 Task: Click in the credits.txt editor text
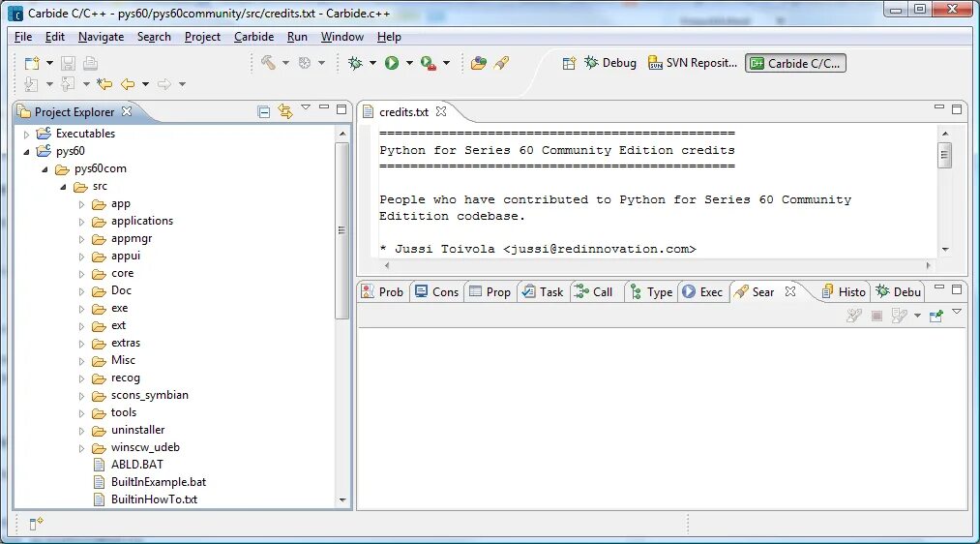[656, 191]
